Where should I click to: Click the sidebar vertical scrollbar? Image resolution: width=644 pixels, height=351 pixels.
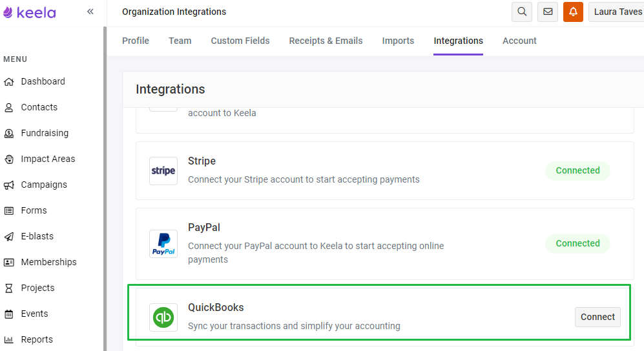(105, 188)
